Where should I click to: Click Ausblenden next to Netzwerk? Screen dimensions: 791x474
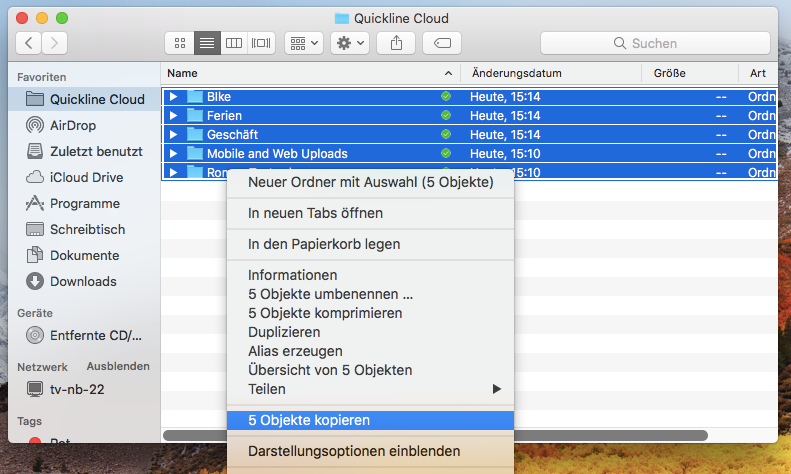118,366
